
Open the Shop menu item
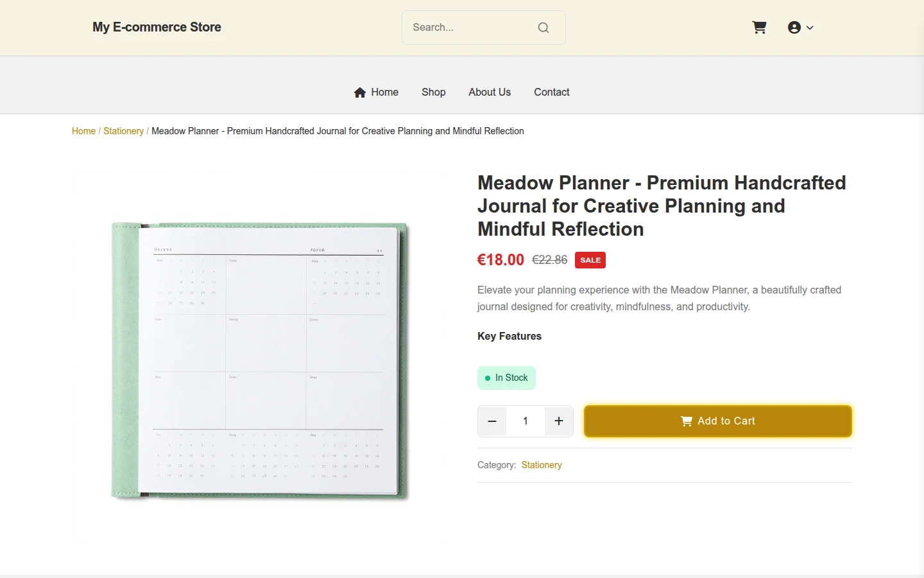434,92
